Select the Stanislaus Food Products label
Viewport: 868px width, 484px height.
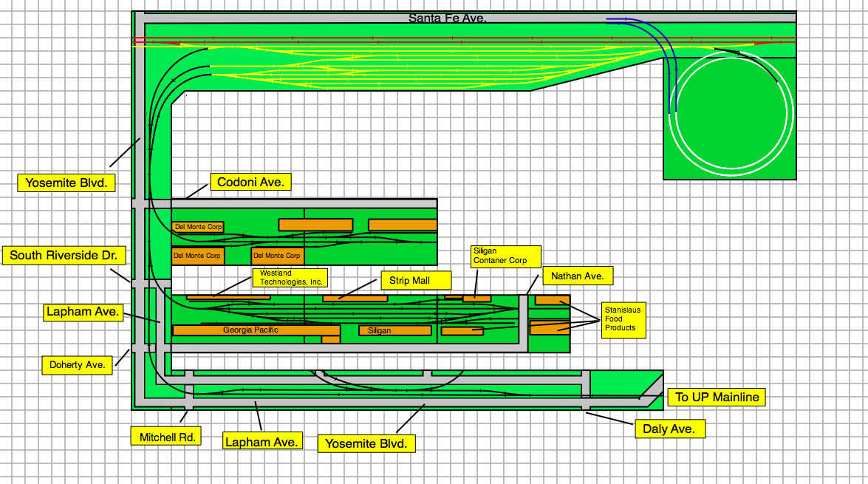point(623,320)
